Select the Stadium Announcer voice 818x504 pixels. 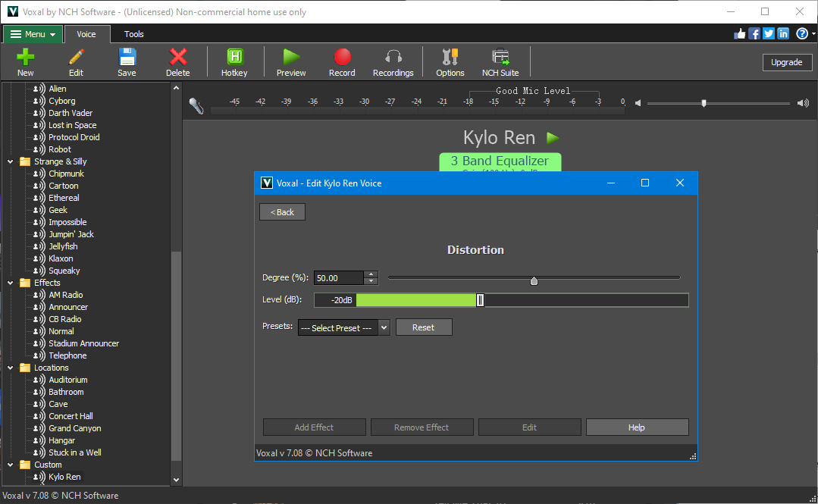coord(83,344)
